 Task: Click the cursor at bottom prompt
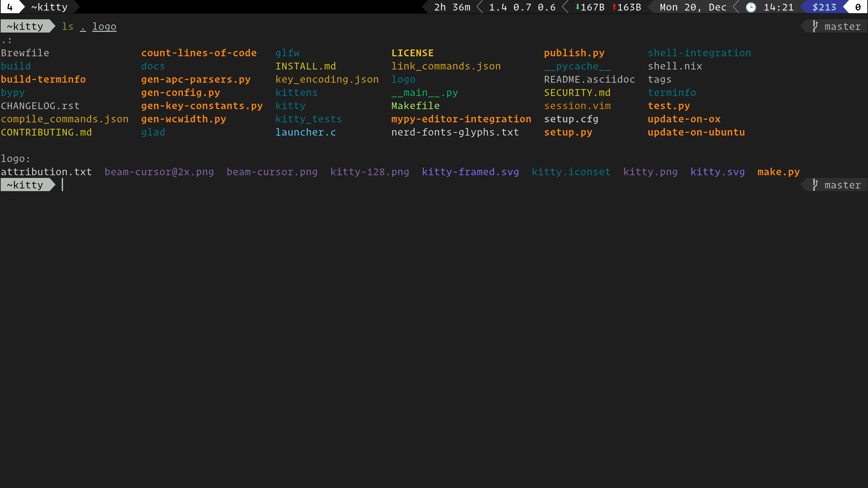click(62, 185)
